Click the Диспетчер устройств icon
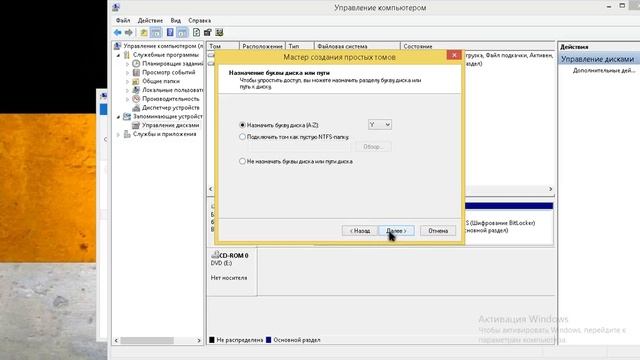The width and height of the screenshot is (640, 360). click(x=136, y=108)
